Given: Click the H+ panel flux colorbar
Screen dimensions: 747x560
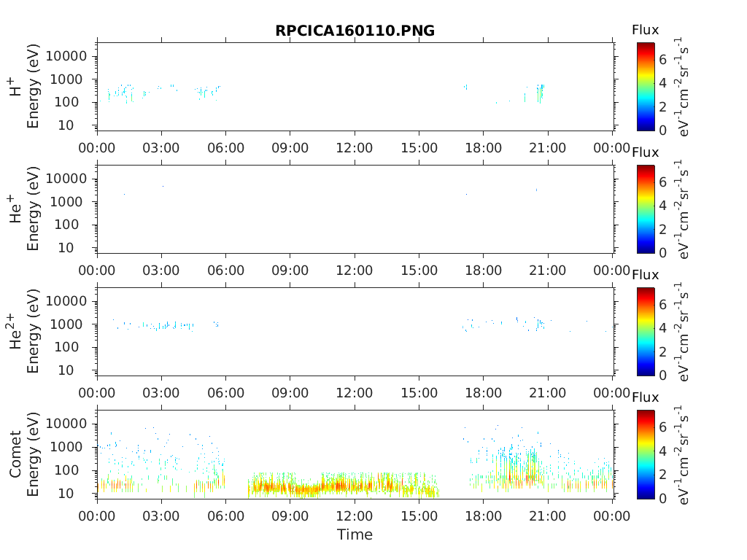Looking at the screenshot, I should click(x=646, y=86).
